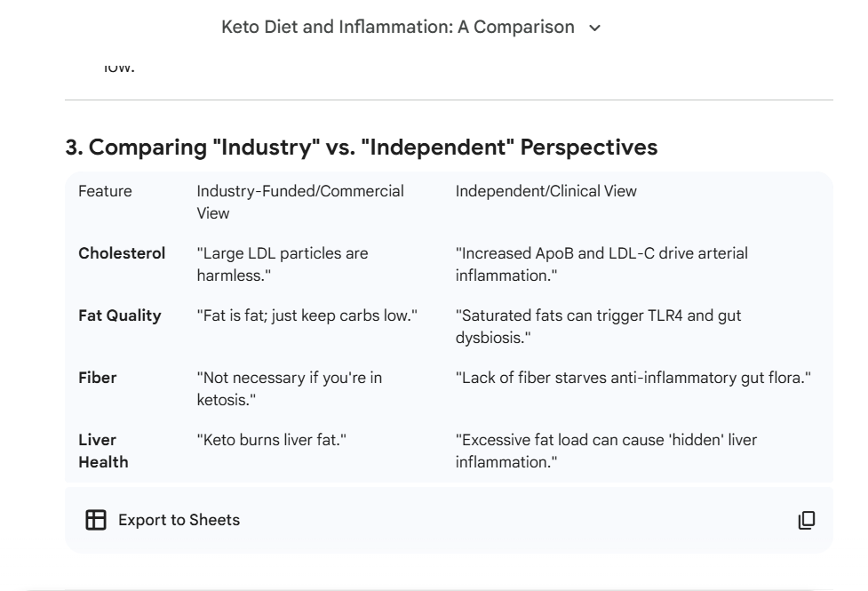This screenshot has height=591, width=868.
Task: Click the "Not necessary if you're in ketosis" cell
Action: point(289,388)
